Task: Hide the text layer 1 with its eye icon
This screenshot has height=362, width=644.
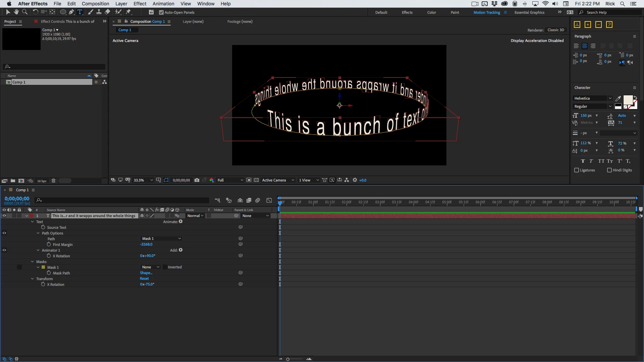Action: tap(4, 216)
